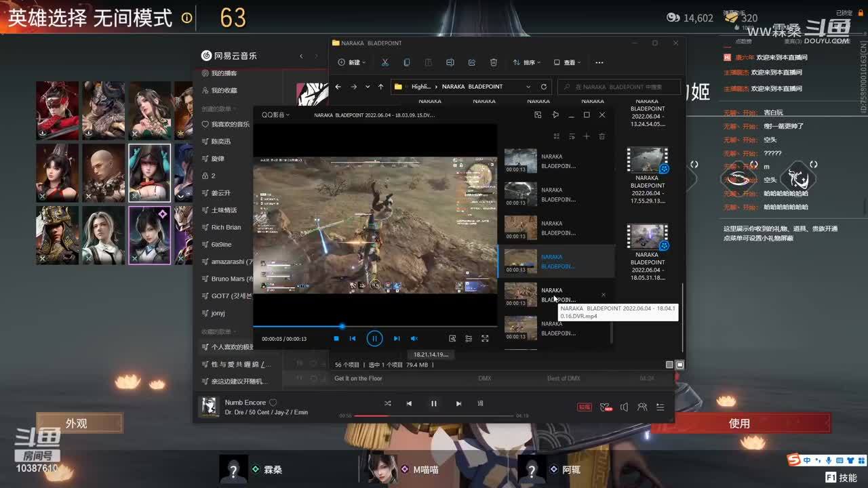Skip to previous video in QQ影音
Screen dimensions: 868x488
tap(353, 338)
